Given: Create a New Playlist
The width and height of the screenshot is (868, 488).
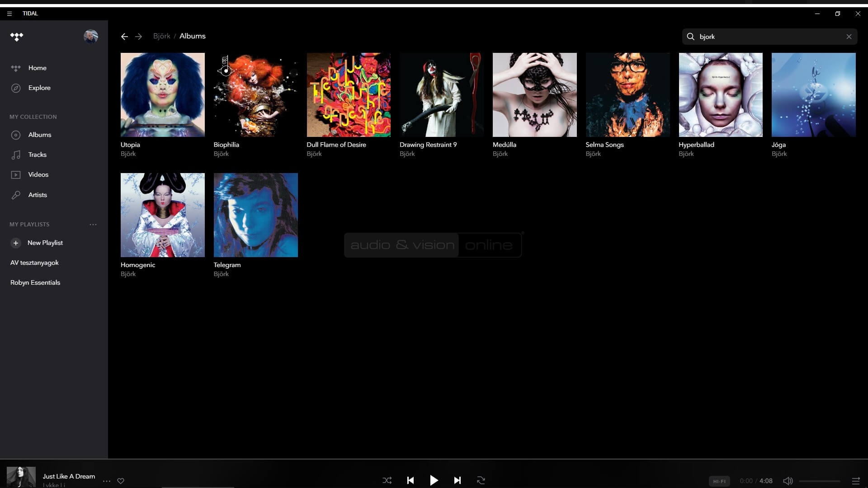Looking at the screenshot, I should click(x=37, y=243).
